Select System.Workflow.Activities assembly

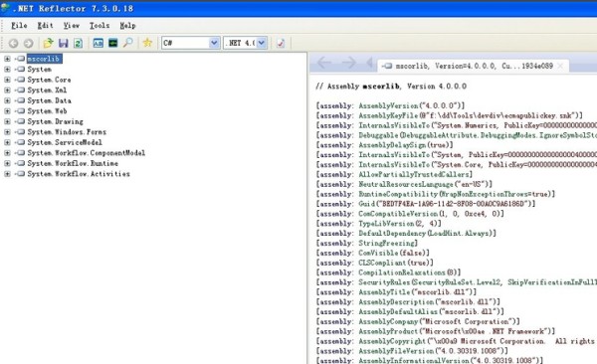(79, 174)
